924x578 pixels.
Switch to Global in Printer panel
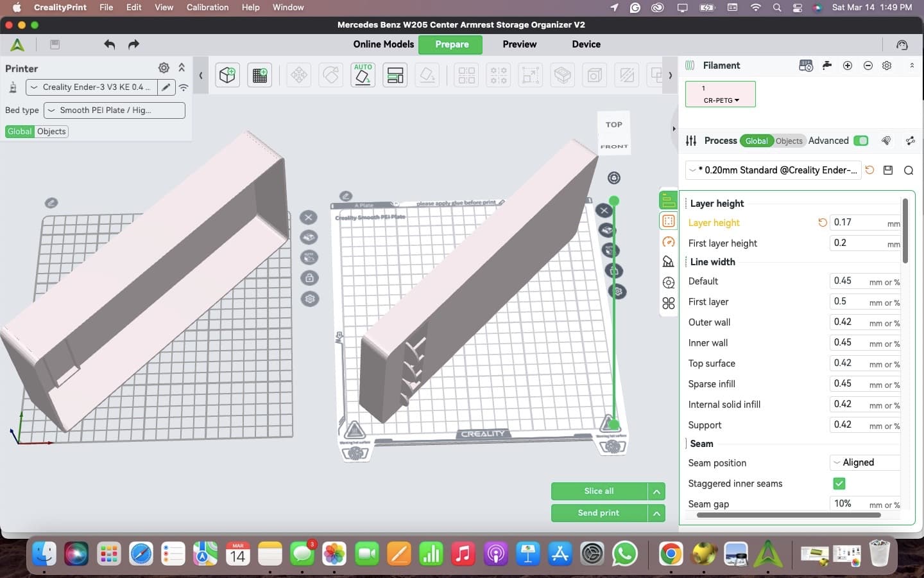tap(19, 132)
